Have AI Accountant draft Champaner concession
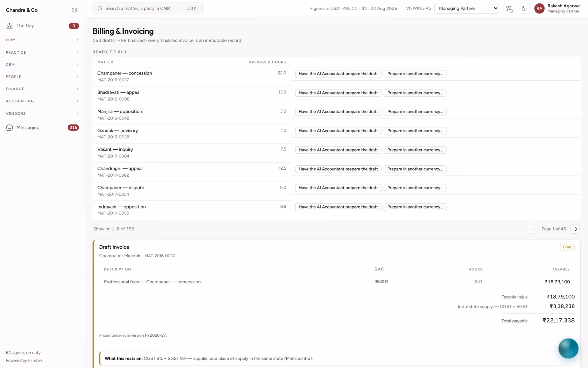 pyautogui.click(x=338, y=74)
